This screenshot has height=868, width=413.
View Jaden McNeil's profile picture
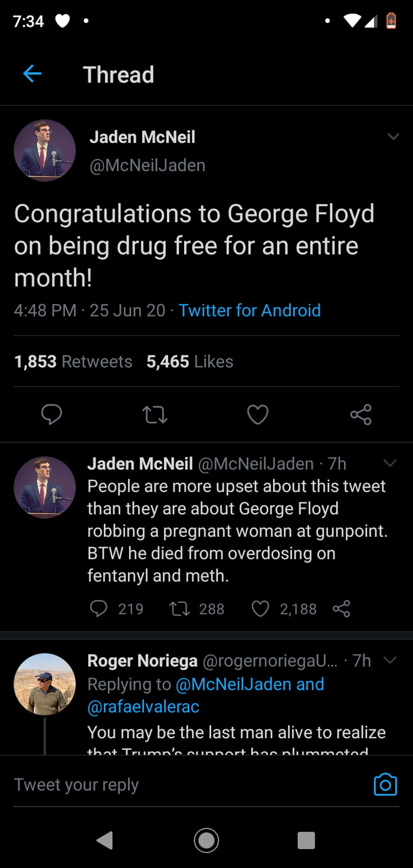tap(44, 150)
